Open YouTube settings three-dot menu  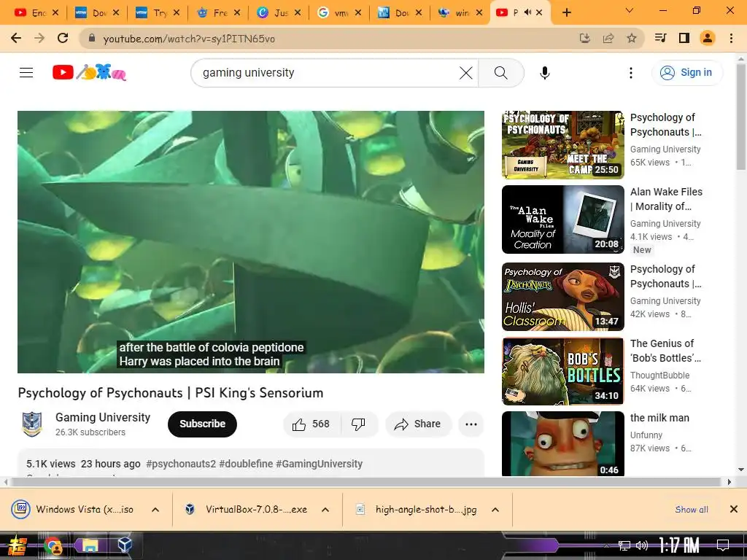(x=631, y=73)
